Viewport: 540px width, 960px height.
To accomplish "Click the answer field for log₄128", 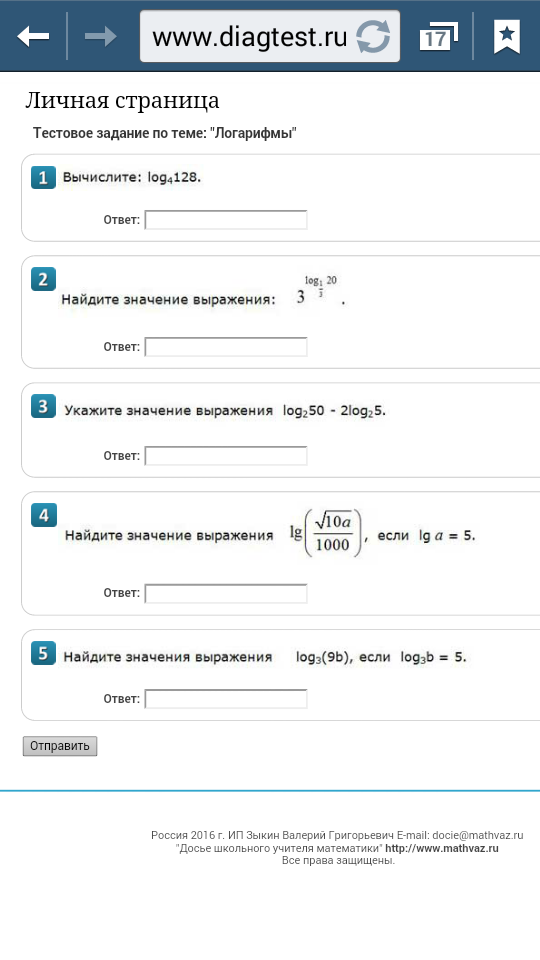I will point(226,220).
